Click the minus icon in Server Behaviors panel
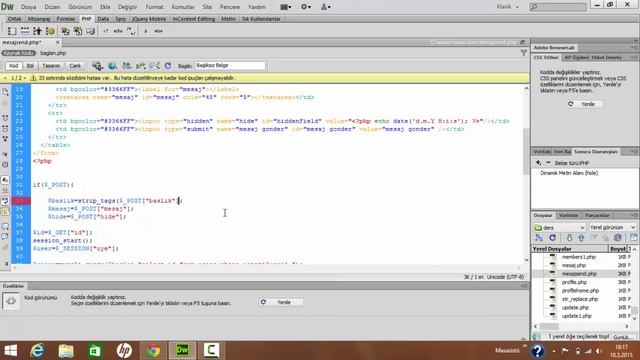The image size is (640, 360). (x=548, y=163)
